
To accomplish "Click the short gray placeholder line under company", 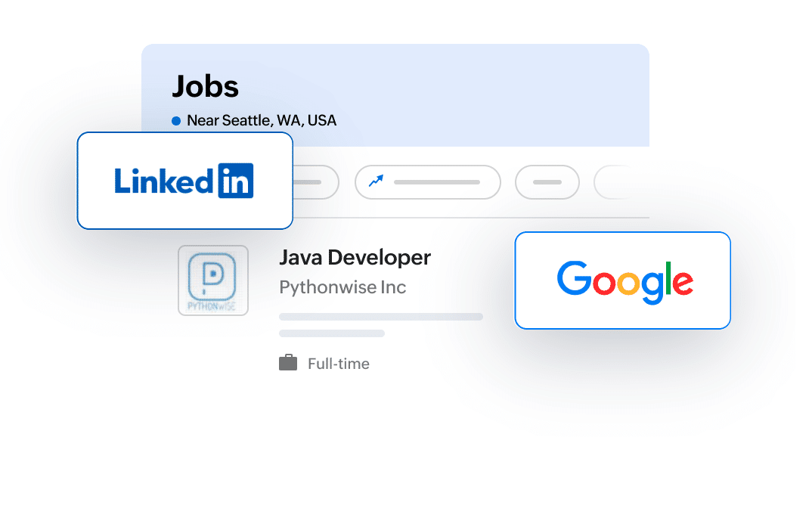I will point(331,333).
